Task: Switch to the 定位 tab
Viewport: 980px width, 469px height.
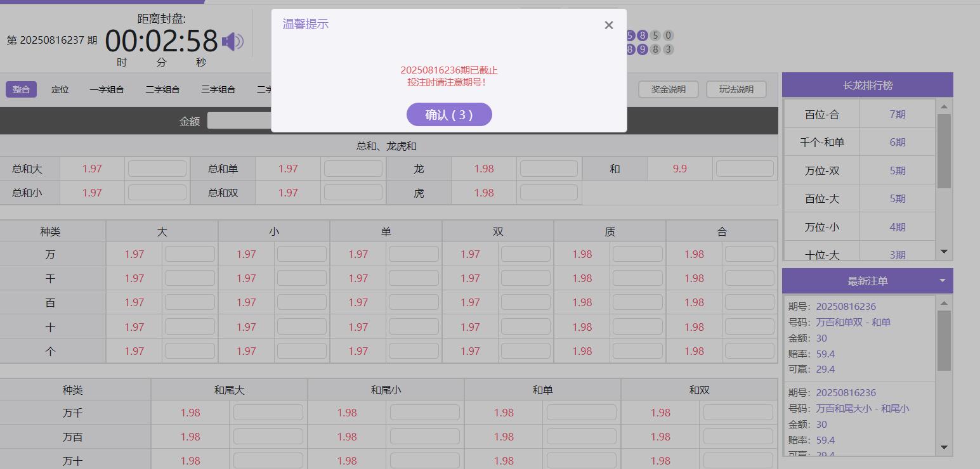Action: (60, 89)
